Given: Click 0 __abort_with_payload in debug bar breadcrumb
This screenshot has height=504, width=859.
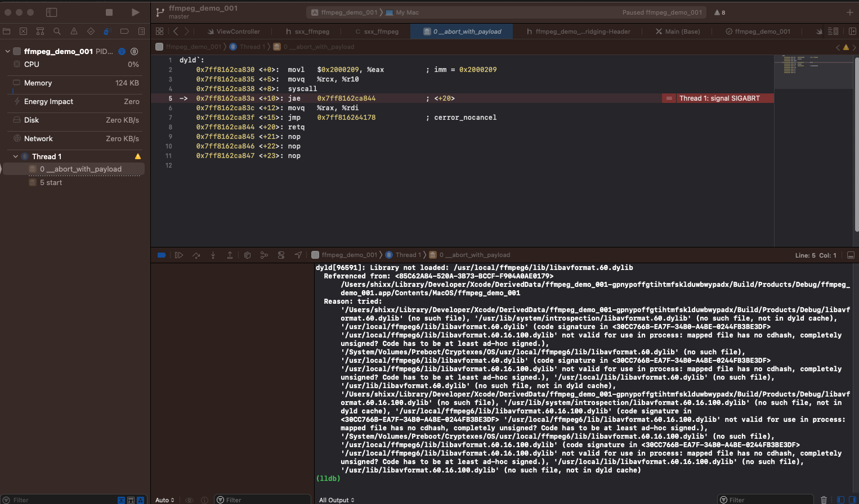Looking at the screenshot, I should (470, 255).
